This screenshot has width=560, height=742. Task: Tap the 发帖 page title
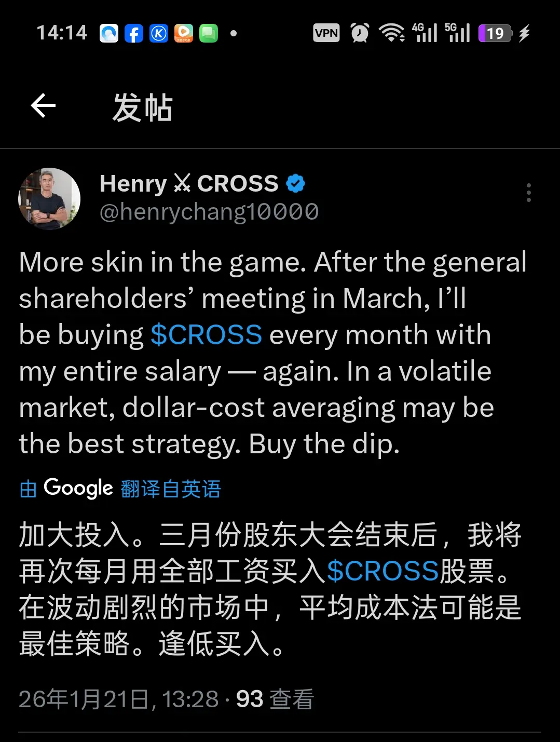[x=143, y=107]
